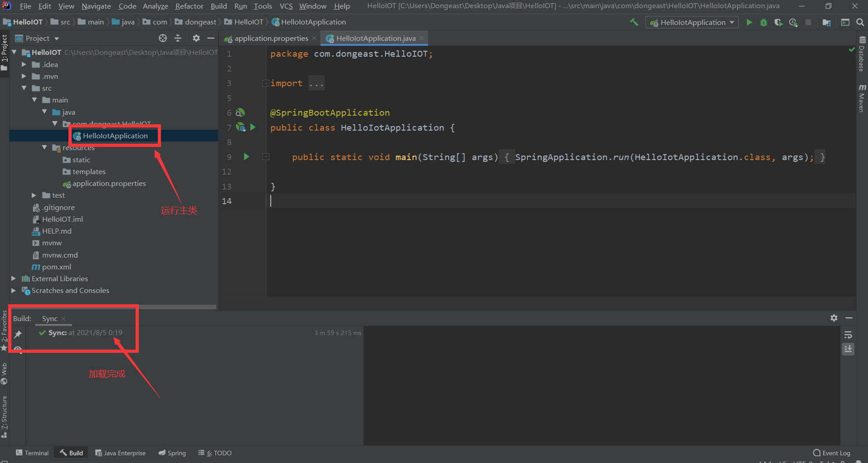Viewport: 868px width, 463px height.
Task: Open the Event Log in the status bar
Action: [x=832, y=453]
